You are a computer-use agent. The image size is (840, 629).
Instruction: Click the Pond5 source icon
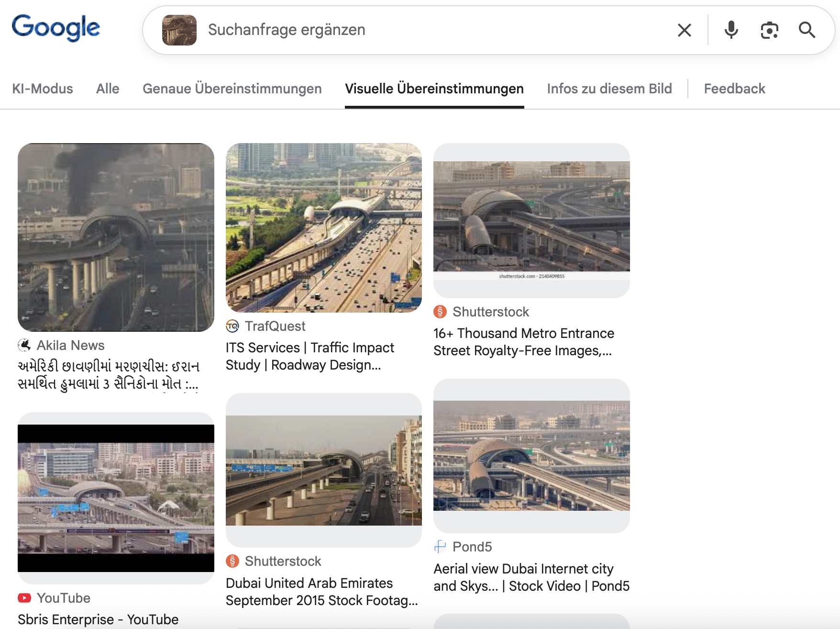pyautogui.click(x=440, y=547)
